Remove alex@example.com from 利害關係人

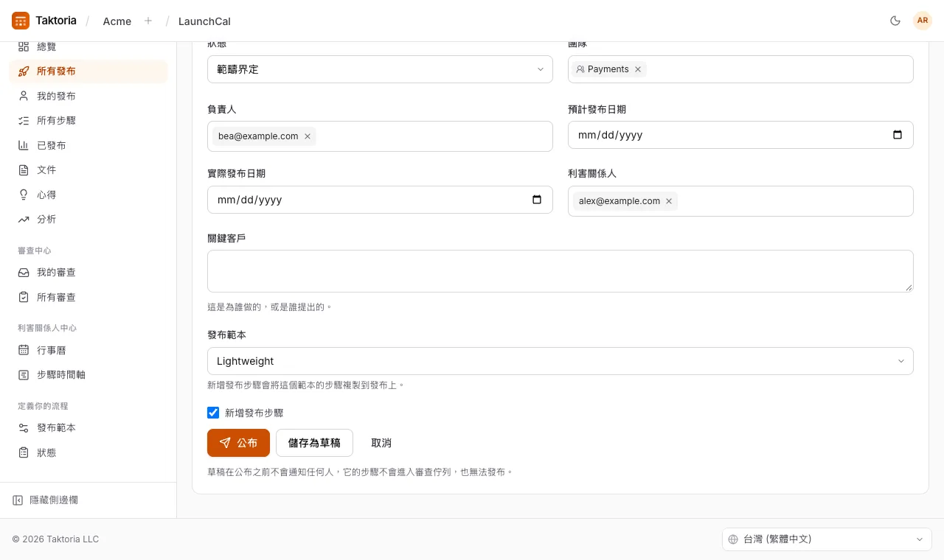coord(669,201)
